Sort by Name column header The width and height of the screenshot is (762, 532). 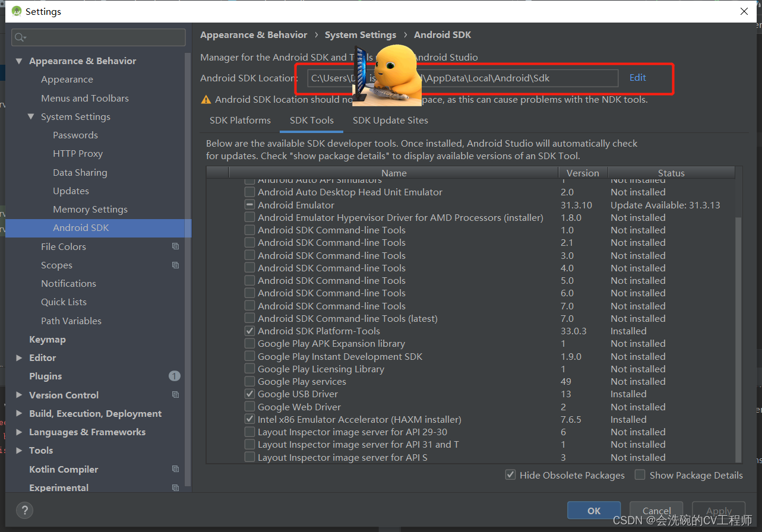pyautogui.click(x=394, y=173)
